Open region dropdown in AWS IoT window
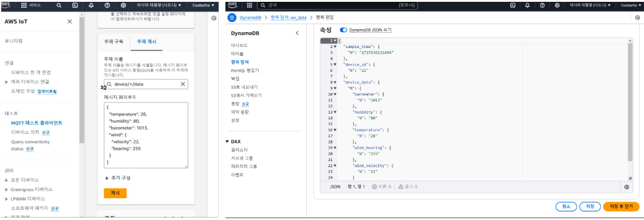Screen dimensions: 644x220 [159, 5]
